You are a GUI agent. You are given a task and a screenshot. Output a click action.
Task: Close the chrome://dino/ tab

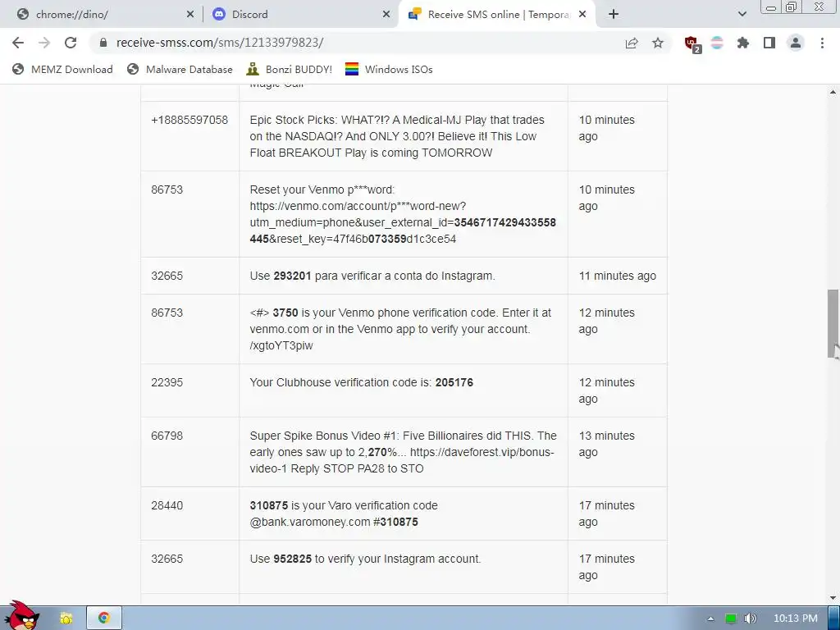(190, 15)
